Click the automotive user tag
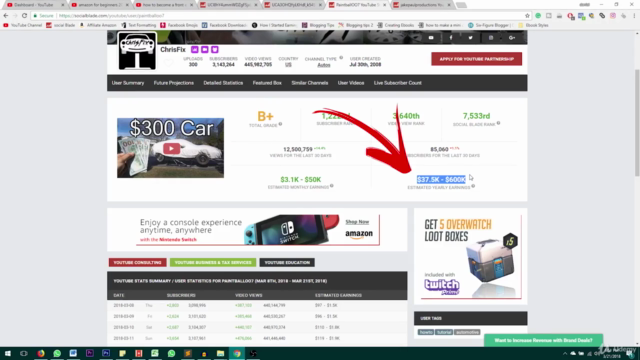The image size is (640, 360). (467, 332)
